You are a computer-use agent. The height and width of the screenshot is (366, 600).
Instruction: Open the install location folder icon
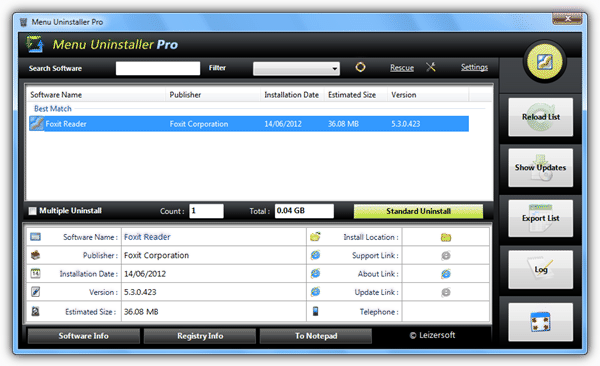pos(446,237)
